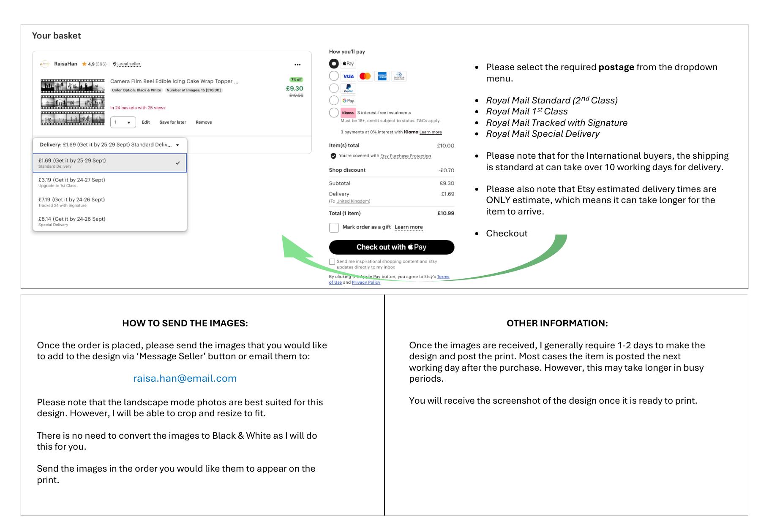769x532 pixels.
Task: Select the £8.14 Special Delivery option
Action: coord(110,222)
